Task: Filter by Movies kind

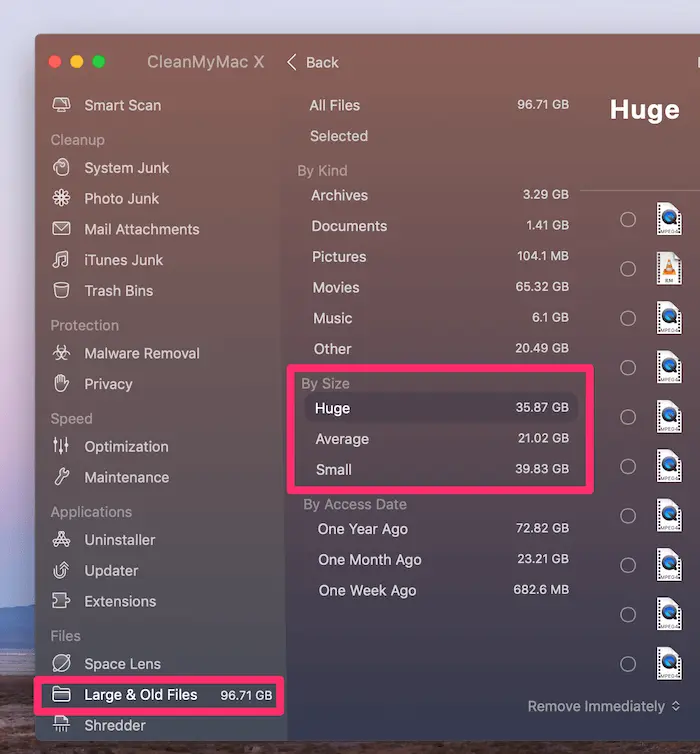Action: [335, 287]
